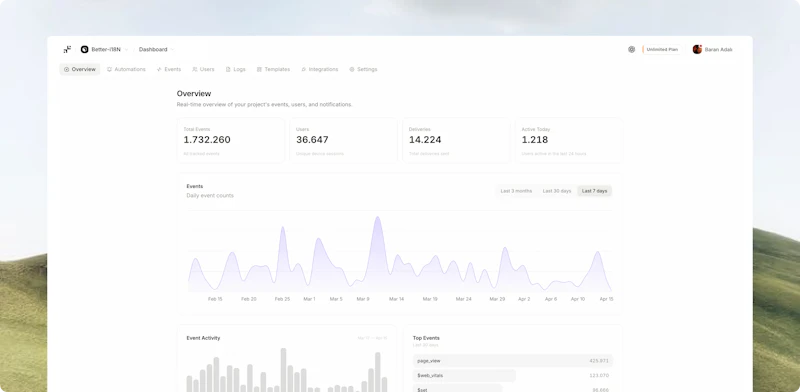Open the Settings tab
Image resolution: width=800 pixels, height=392 pixels.
[x=363, y=69]
